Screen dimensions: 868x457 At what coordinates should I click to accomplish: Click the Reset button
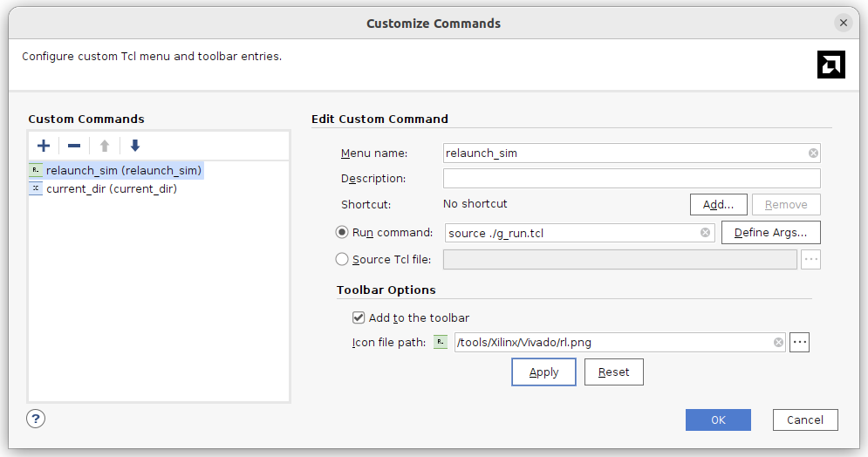click(613, 372)
